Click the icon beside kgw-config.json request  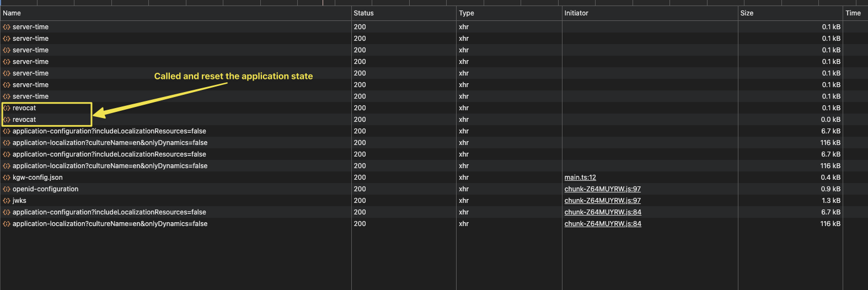click(7, 178)
